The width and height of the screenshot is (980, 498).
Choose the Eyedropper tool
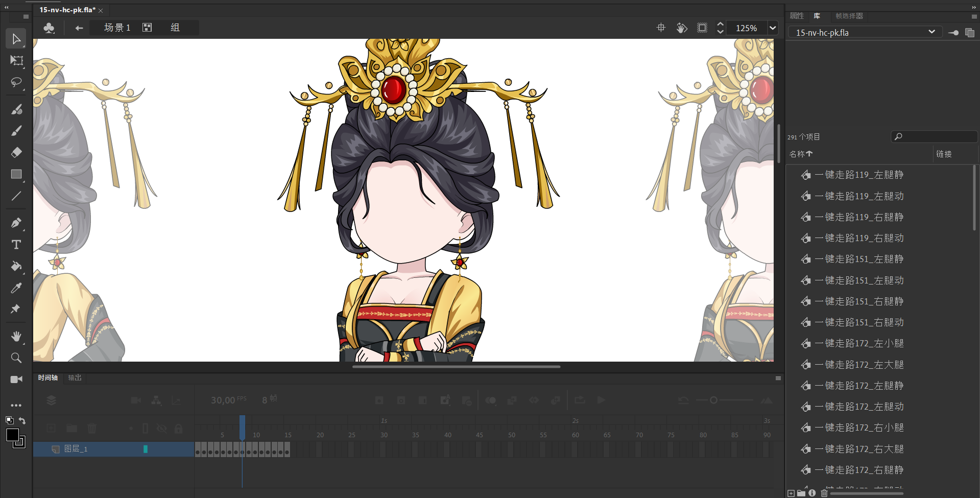point(16,288)
